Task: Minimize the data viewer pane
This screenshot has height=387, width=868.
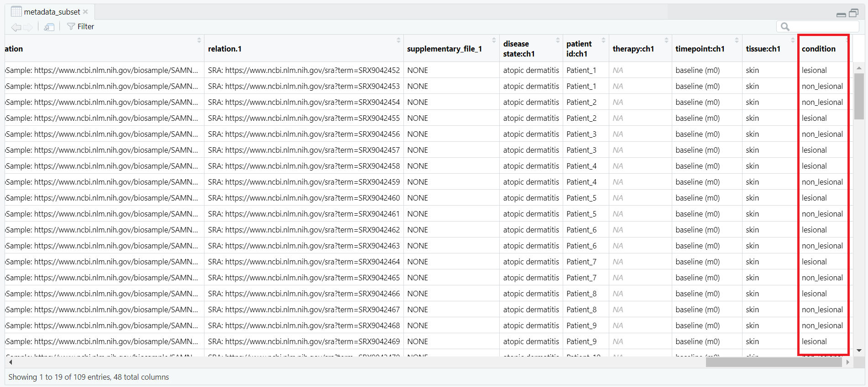Action: (841, 14)
